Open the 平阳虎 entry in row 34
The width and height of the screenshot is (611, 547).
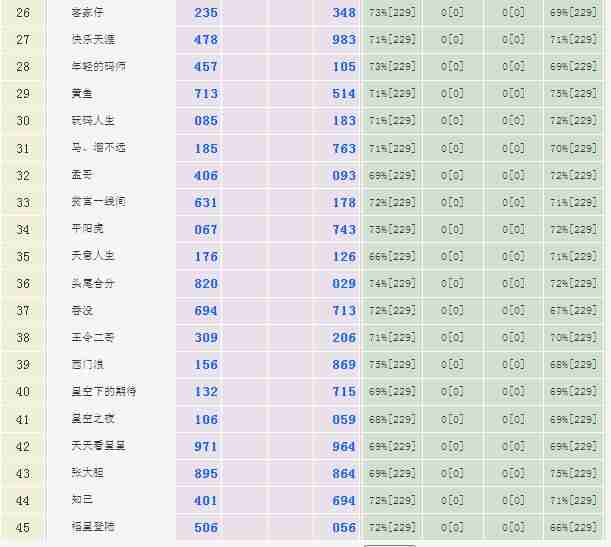click(x=89, y=229)
